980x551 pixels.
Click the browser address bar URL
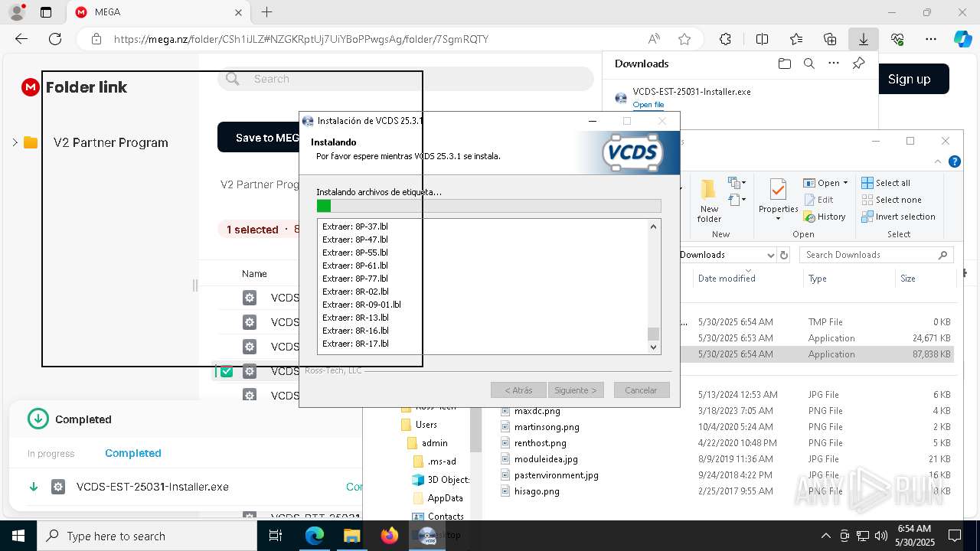coord(301,39)
